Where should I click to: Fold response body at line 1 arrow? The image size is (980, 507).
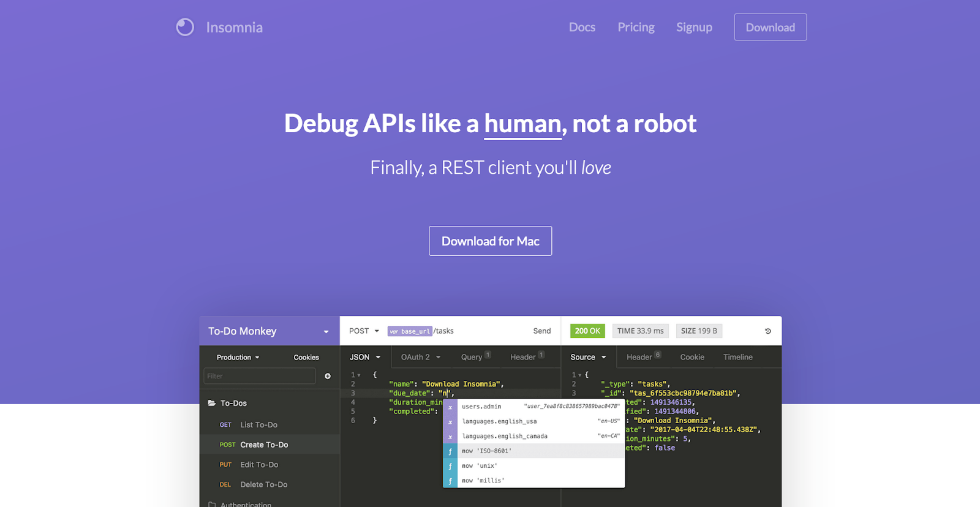[x=579, y=375]
